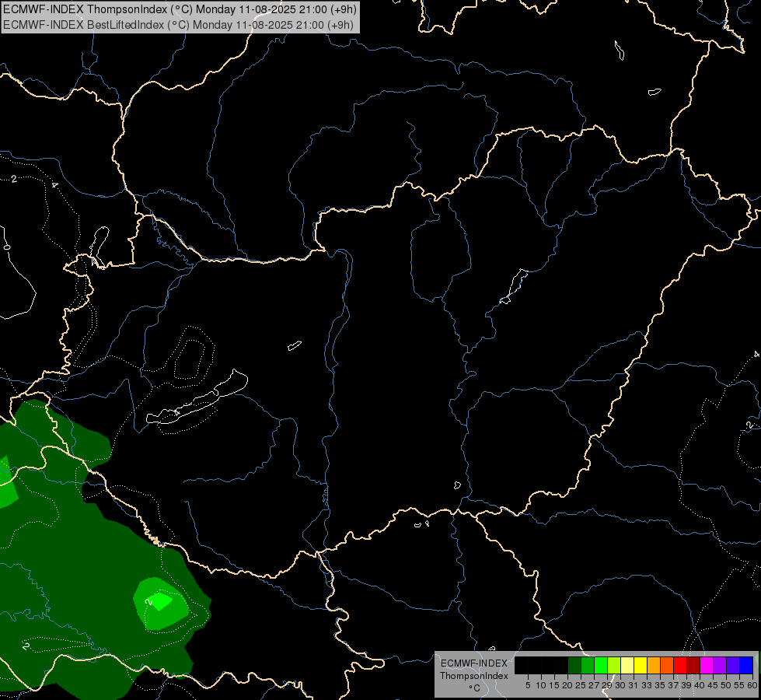The width and height of the screenshot is (761, 700).
Task: Select the lime 29–30 legend swatch
Action: coord(614,665)
